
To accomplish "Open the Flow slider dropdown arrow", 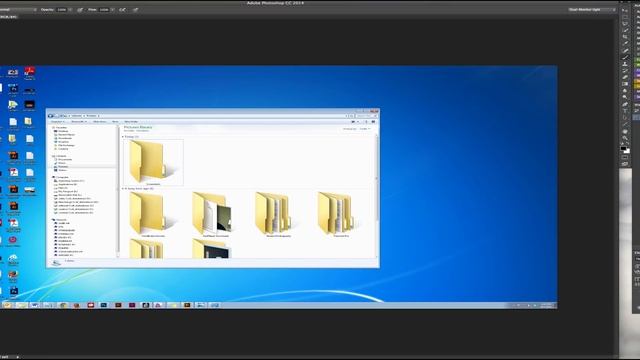I will [113, 9].
